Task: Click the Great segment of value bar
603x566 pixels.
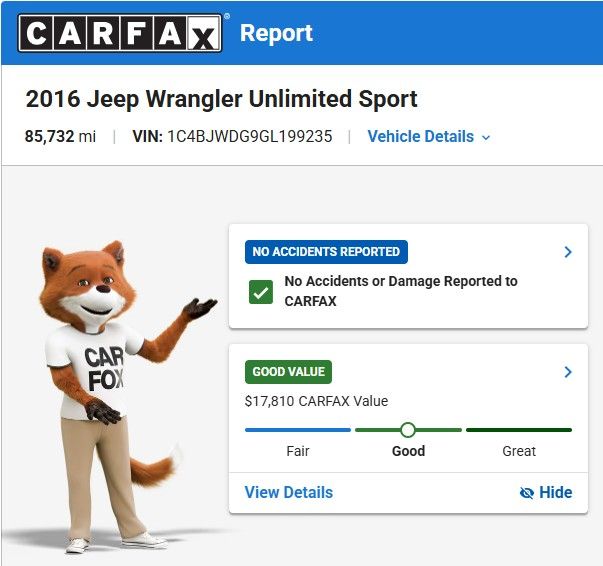Action: [x=519, y=430]
